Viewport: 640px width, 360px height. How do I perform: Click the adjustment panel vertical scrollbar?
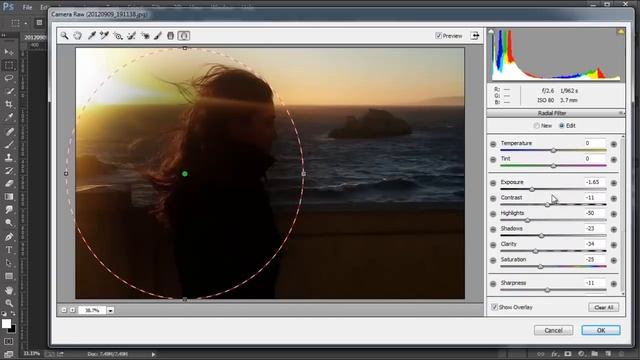coord(623,214)
